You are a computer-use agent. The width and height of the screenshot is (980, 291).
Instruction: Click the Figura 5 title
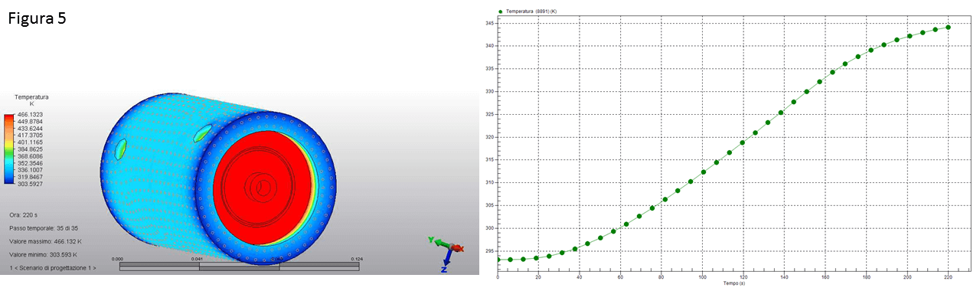coord(38,19)
